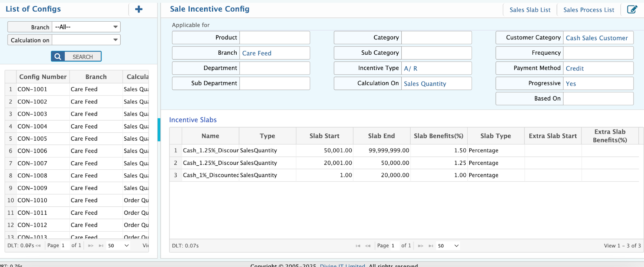The image size is (644, 267).
Task: Open the Sales Slab List tab
Action: (530, 10)
